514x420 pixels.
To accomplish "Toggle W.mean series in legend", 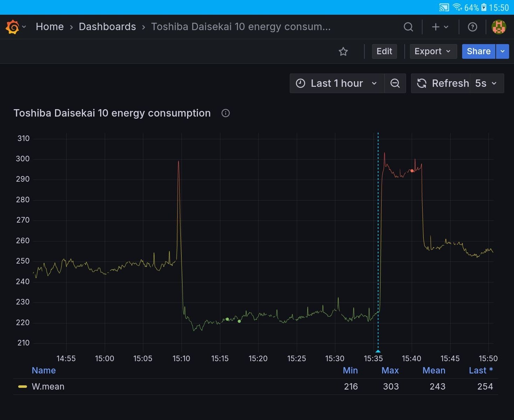I will point(48,386).
